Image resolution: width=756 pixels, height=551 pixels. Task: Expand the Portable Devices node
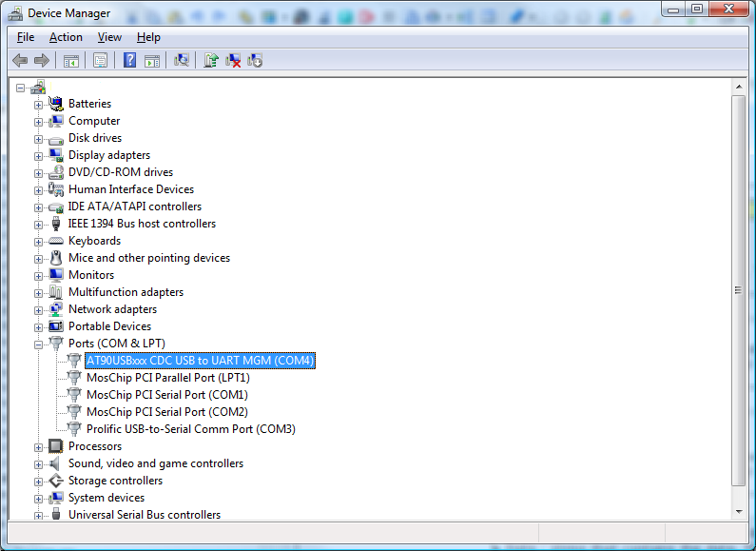(x=38, y=327)
